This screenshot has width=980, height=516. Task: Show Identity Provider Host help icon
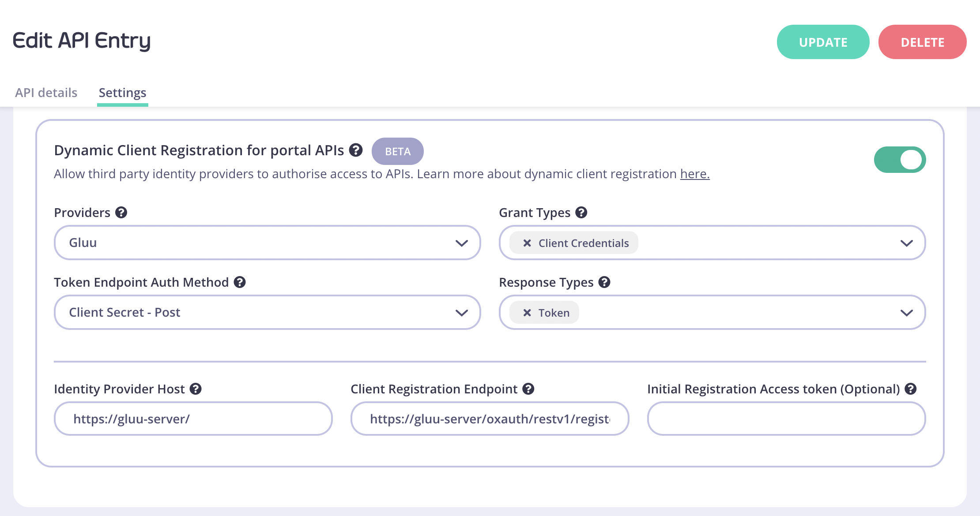coord(196,389)
